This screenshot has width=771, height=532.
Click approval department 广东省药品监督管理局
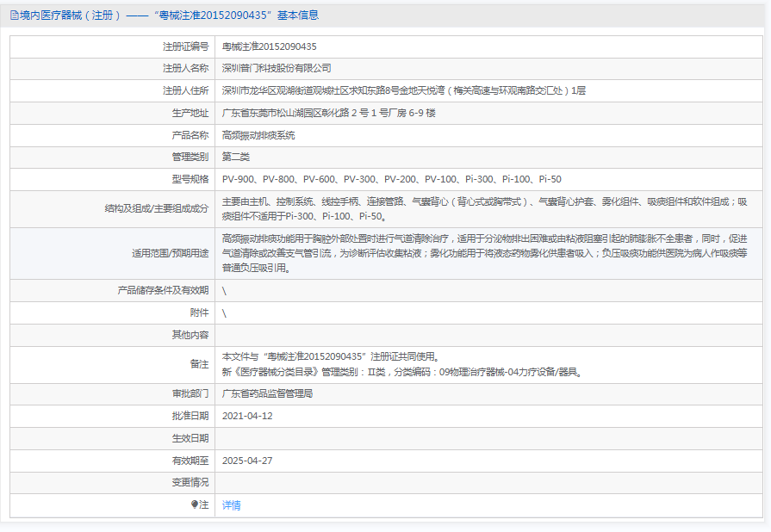(x=267, y=393)
